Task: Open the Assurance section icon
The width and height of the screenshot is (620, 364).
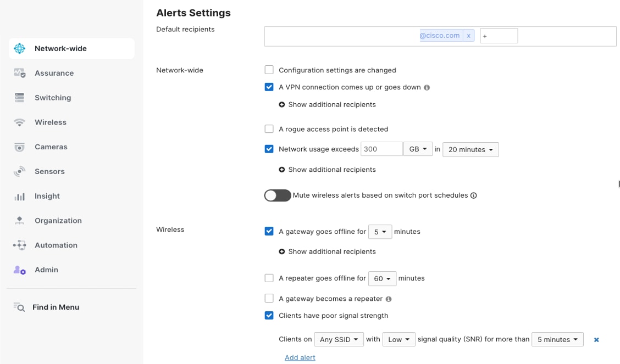Action: tap(20, 72)
